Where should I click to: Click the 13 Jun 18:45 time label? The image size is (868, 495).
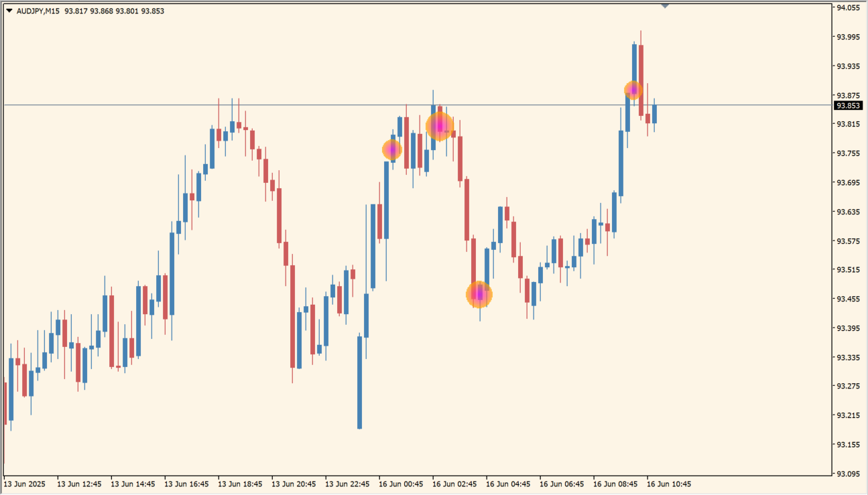pyautogui.click(x=240, y=484)
